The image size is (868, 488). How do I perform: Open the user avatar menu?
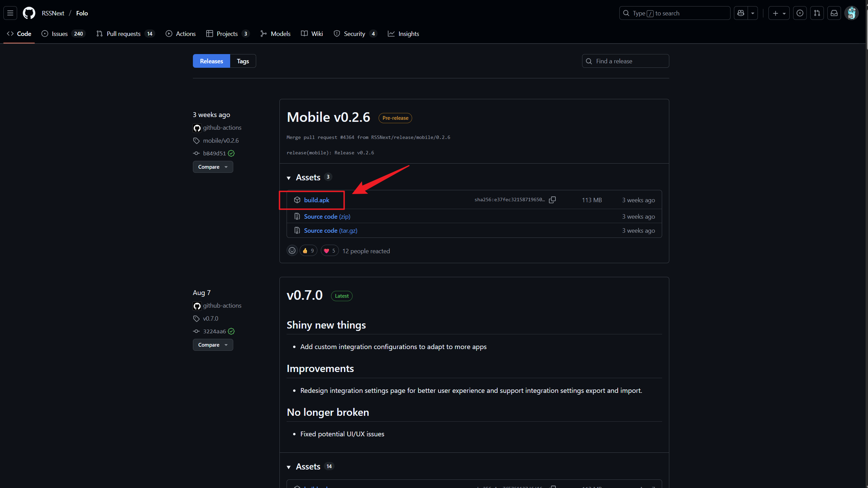tap(851, 13)
